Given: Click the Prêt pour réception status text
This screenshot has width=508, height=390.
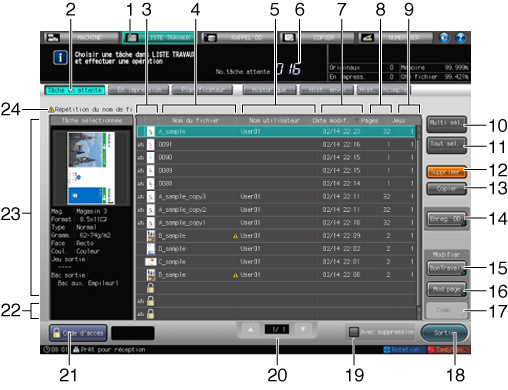Looking at the screenshot, I should tap(113, 350).
